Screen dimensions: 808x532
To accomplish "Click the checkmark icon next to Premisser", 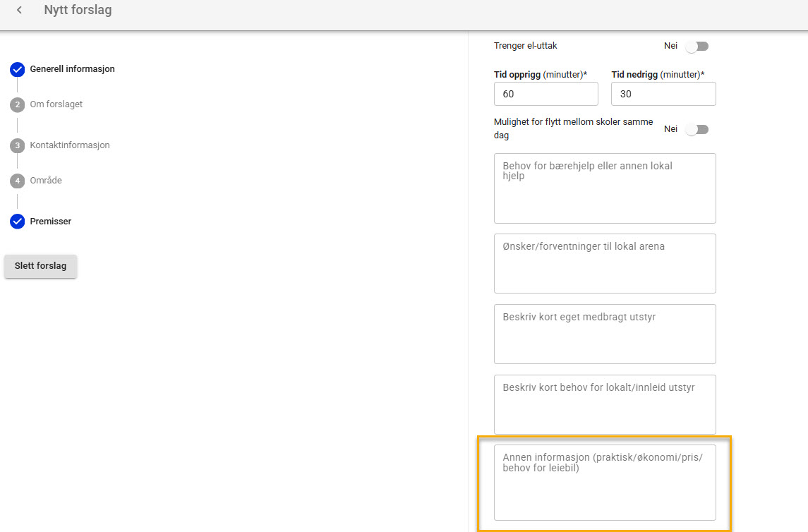I will click(x=17, y=222).
